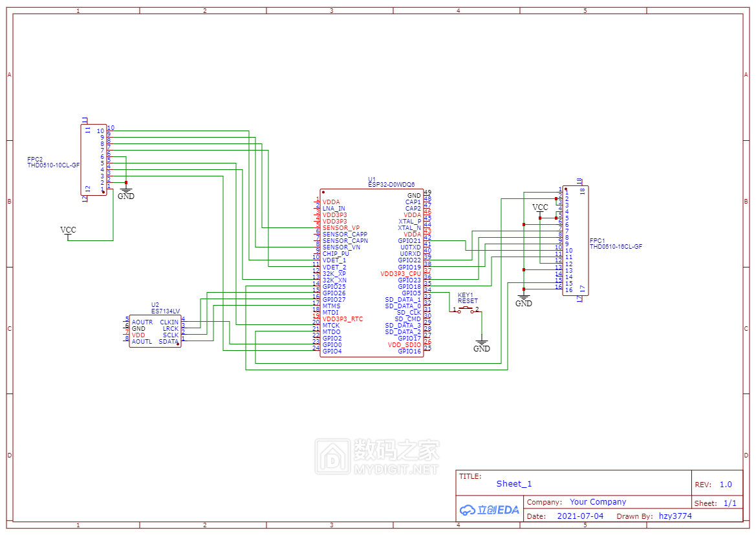This screenshot has width=756, height=535.
Task: Select the AOUTR pin on U2
Action: click(x=142, y=322)
